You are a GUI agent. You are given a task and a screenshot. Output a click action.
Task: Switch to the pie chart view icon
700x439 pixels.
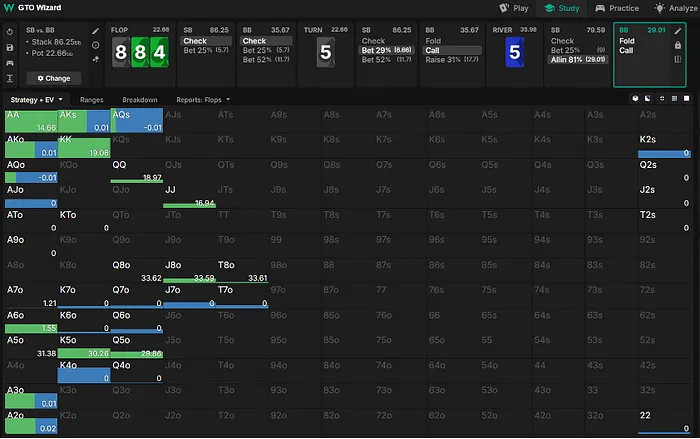click(x=636, y=99)
